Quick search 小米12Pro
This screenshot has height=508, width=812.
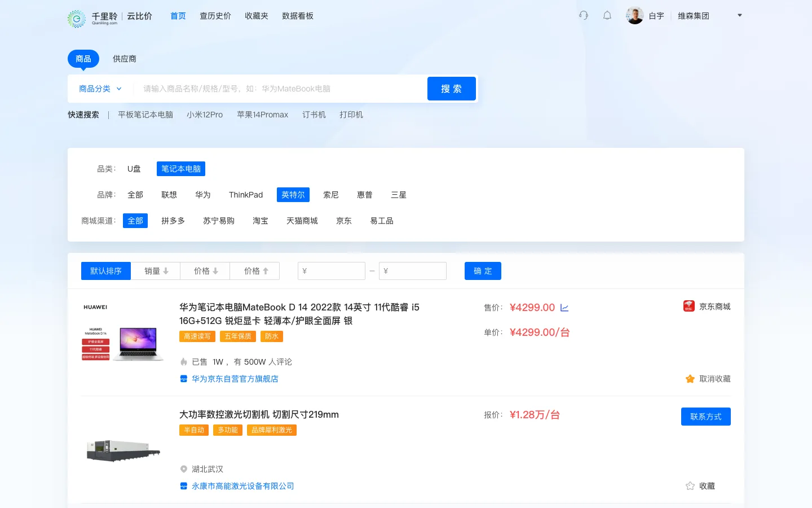[x=205, y=115]
